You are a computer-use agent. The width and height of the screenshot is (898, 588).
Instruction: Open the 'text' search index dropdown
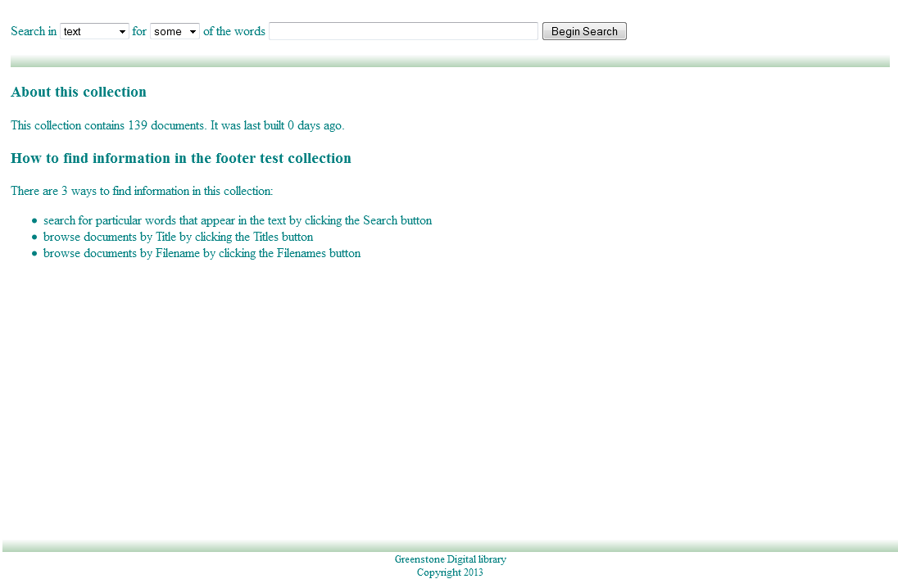pos(94,32)
